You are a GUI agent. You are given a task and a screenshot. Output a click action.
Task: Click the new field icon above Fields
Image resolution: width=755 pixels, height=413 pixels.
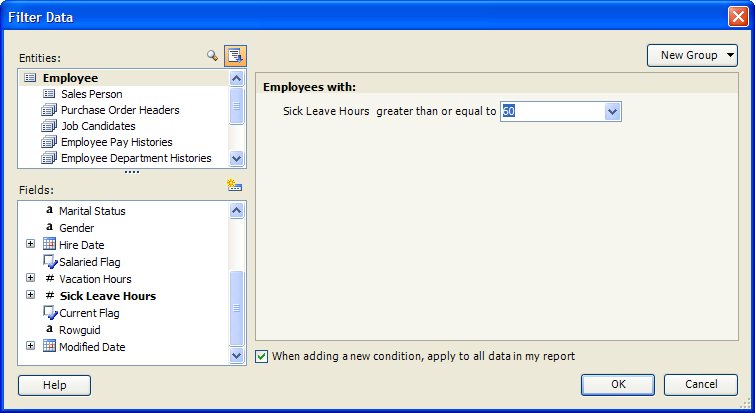234,185
